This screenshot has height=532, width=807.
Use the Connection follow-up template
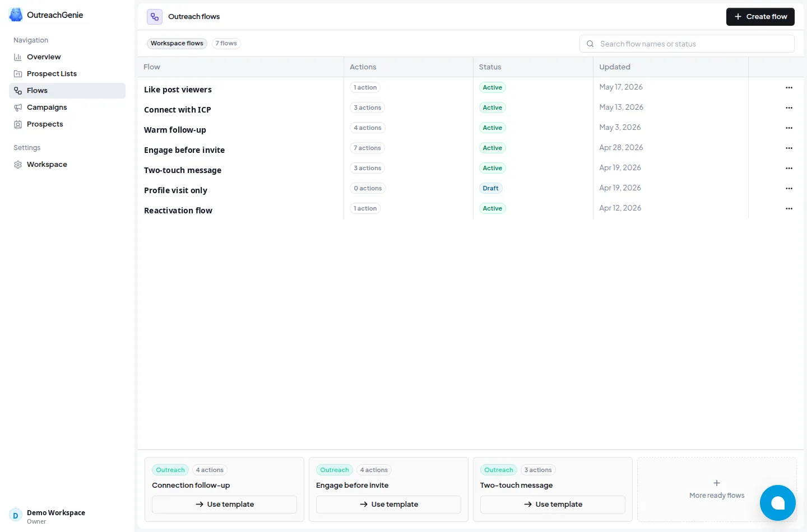coord(224,505)
